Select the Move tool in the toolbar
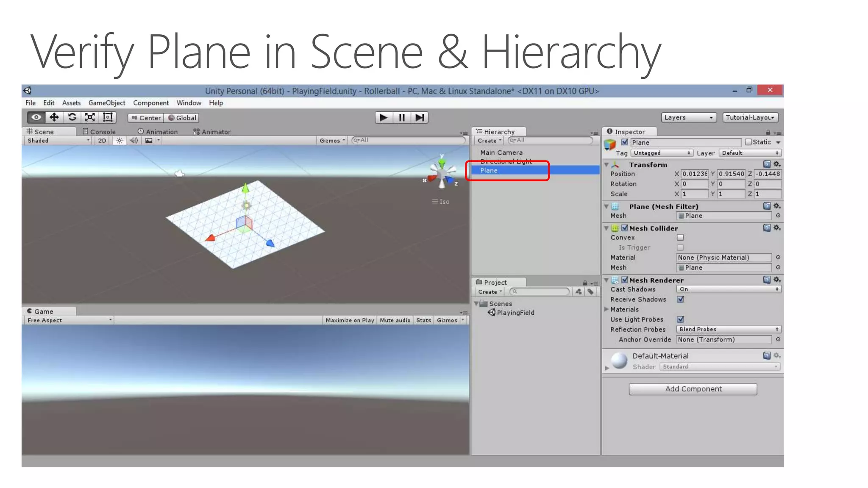The width and height of the screenshot is (868, 488). pos(54,117)
